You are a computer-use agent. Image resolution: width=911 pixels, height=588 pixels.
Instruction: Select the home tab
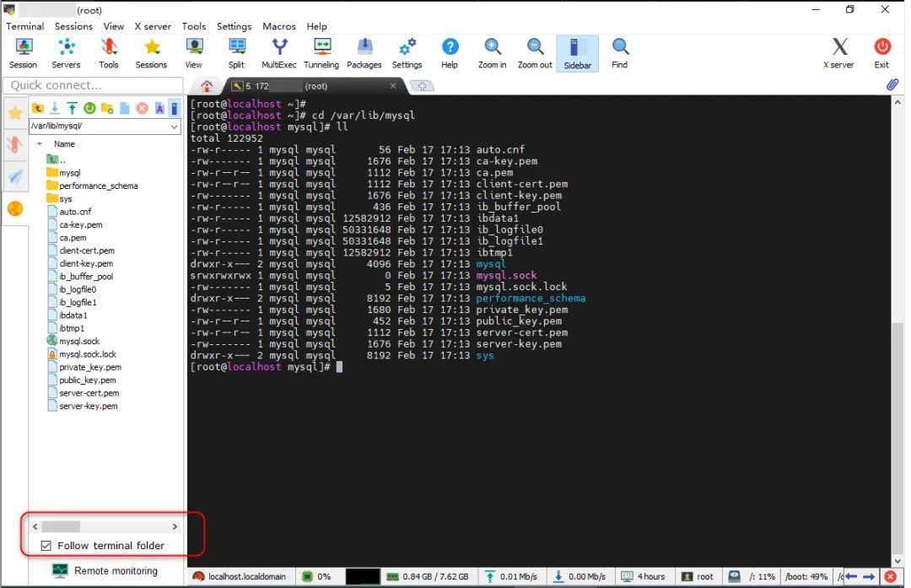pos(207,86)
